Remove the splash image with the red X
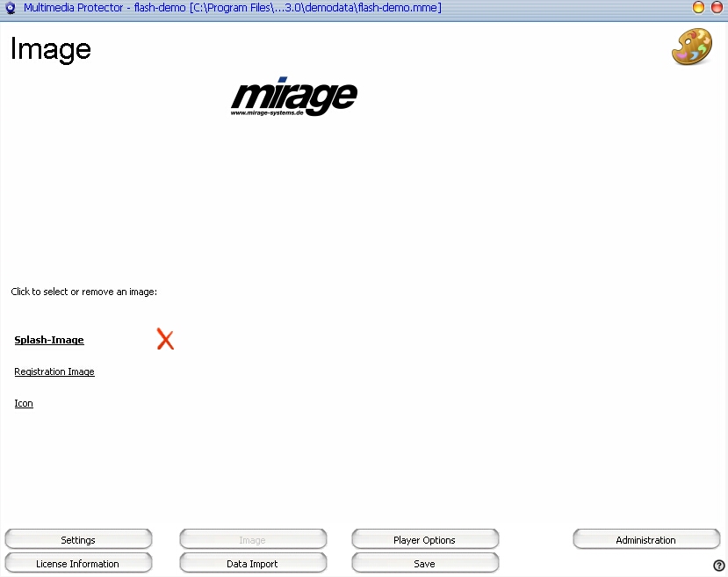Viewport: 728px width, 577px height. click(165, 339)
